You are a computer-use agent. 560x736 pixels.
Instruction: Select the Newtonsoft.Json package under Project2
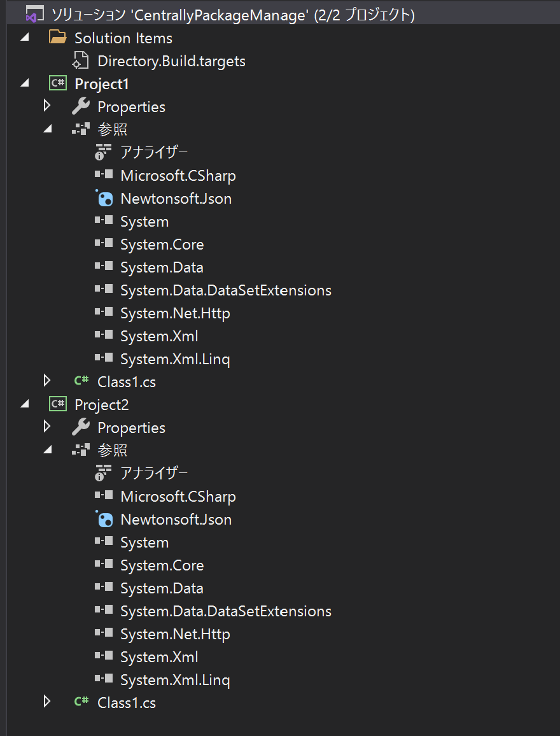tap(176, 519)
